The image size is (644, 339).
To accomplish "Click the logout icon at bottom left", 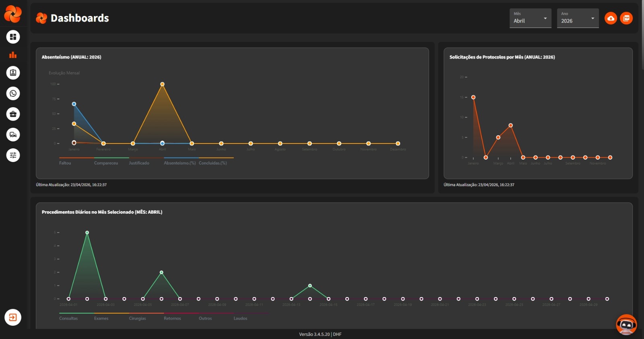I will pos(13,317).
